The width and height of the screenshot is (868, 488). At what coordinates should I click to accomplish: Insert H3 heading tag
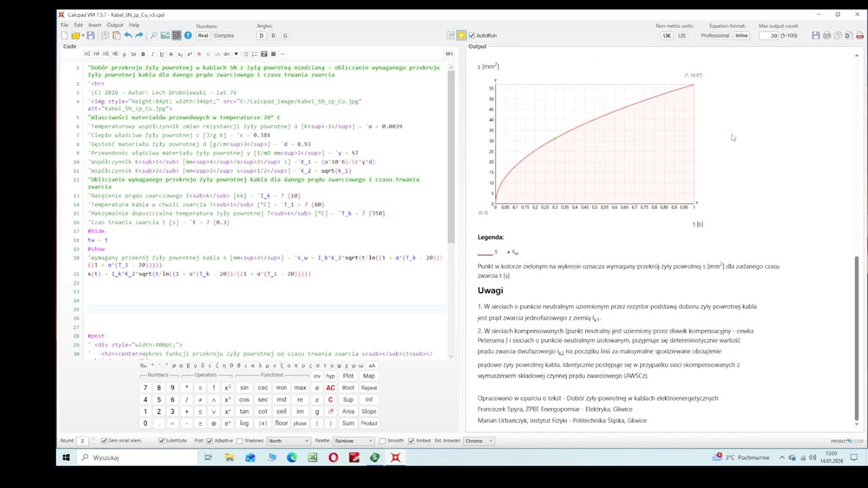pos(87,54)
